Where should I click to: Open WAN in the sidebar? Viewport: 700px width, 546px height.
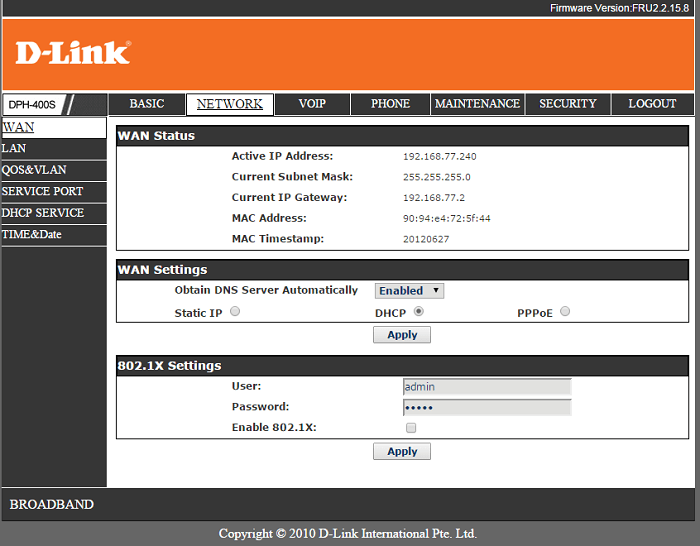[x=54, y=128]
